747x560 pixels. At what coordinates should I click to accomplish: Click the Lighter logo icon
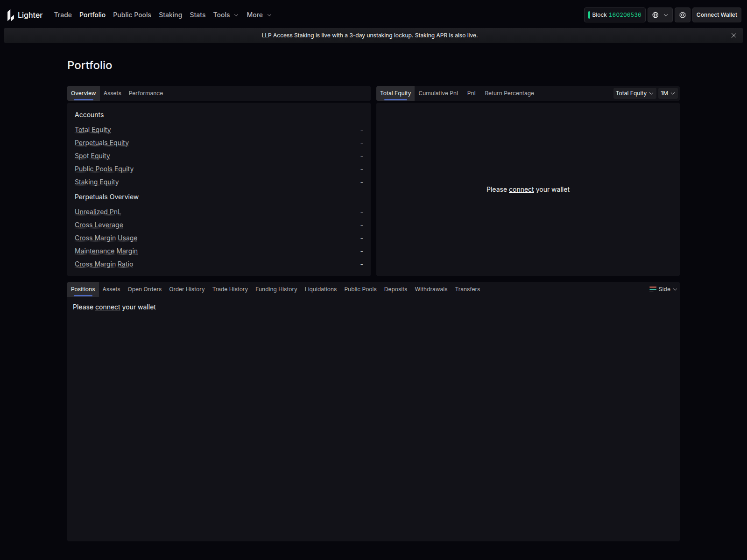pyautogui.click(x=11, y=15)
